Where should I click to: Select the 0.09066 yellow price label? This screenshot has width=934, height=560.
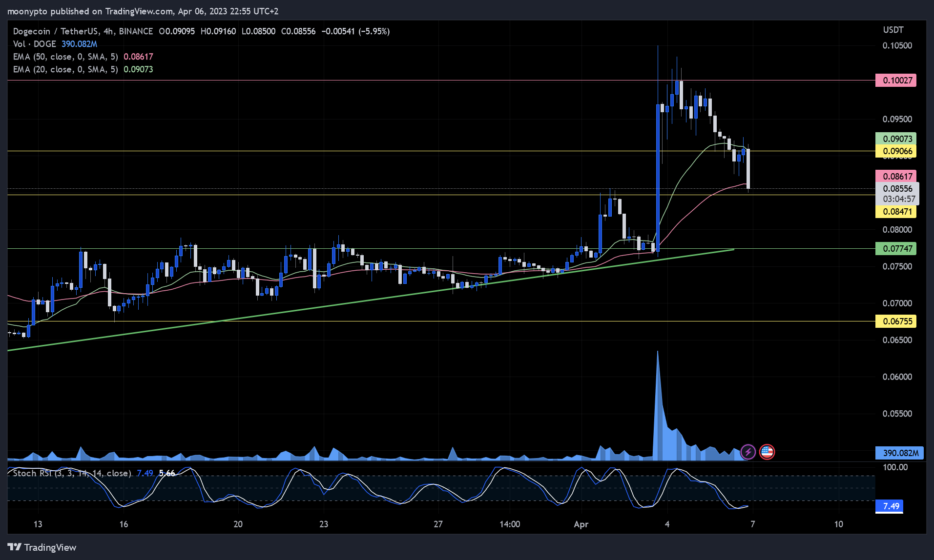pyautogui.click(x=896, y=151)
